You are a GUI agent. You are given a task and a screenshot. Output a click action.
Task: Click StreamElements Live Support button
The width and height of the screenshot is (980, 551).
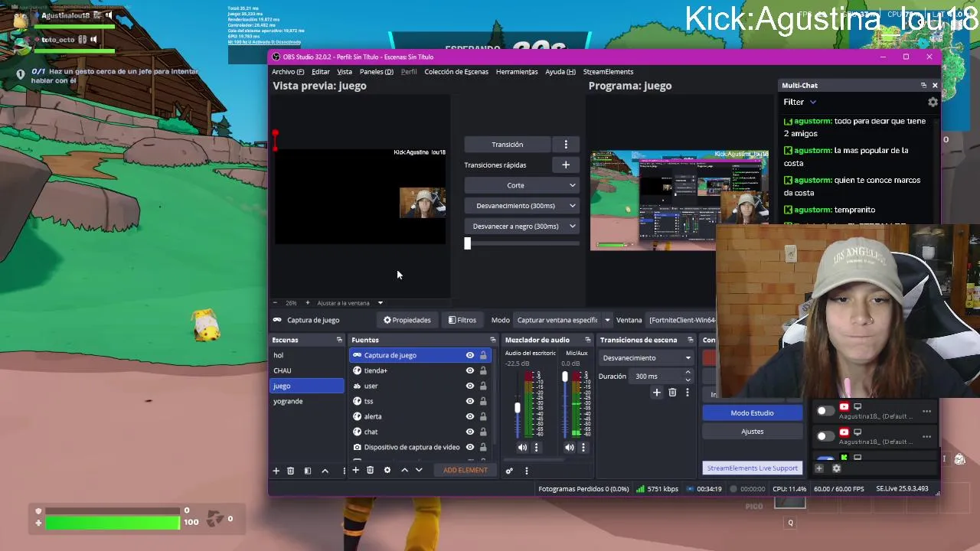click(752, 468)
